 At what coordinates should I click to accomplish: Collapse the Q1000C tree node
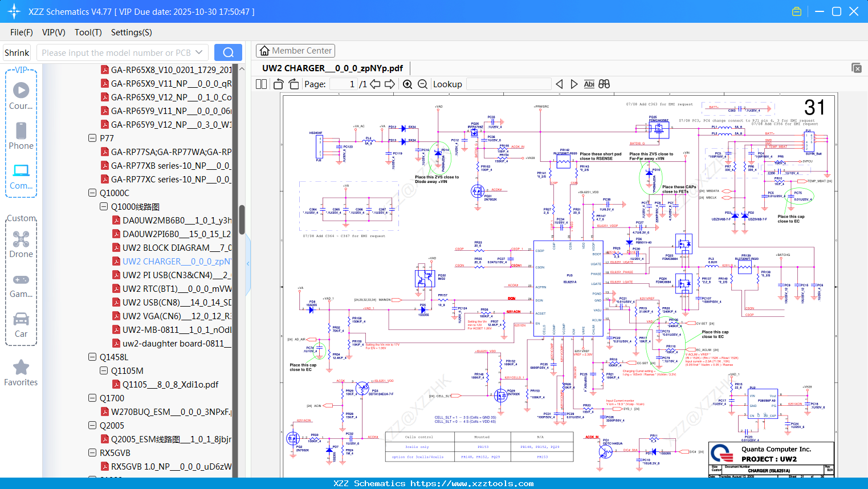click(92, 193)
